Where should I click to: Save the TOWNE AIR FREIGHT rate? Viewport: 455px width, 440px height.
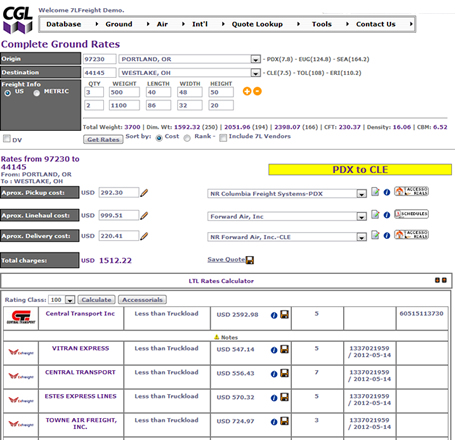(284, 421)
